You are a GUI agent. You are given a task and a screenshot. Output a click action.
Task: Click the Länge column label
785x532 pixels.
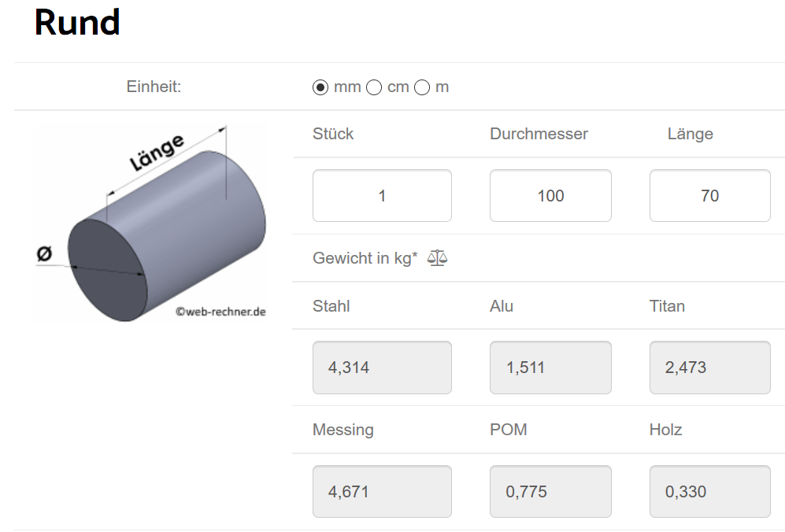691,134
